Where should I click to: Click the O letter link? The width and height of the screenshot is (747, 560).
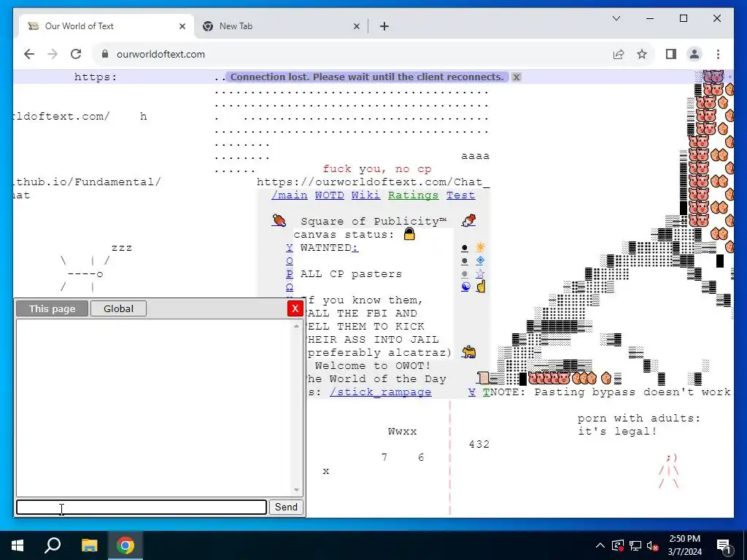(x=290, y=260)
